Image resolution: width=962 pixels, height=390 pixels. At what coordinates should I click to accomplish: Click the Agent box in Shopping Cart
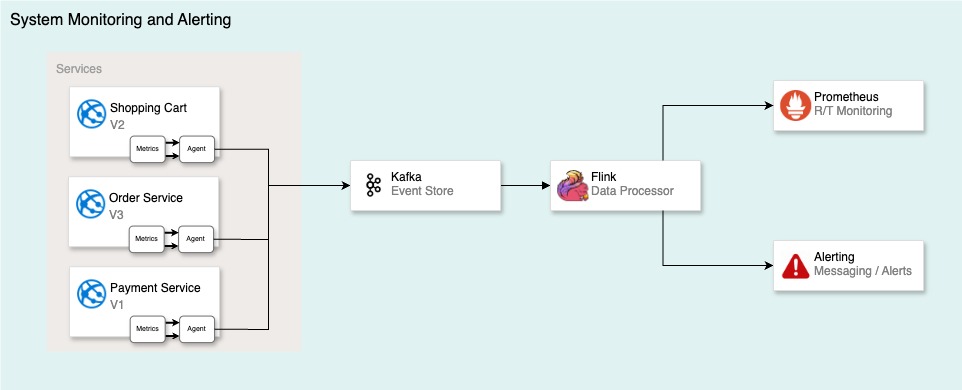(196, 149)
